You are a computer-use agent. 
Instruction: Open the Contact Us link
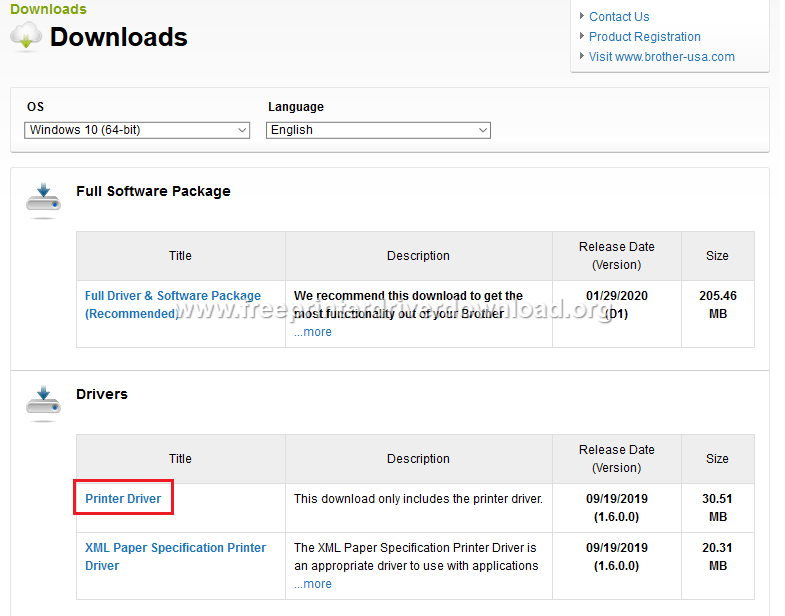[618, 16]
